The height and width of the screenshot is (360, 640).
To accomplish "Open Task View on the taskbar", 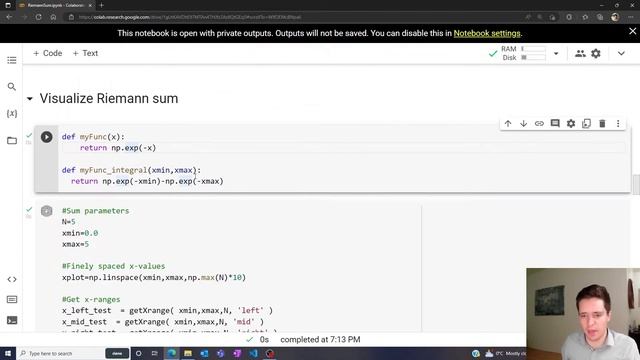I will pos(155,353).
